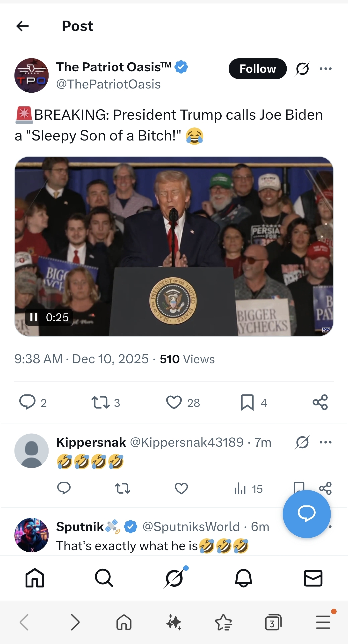Open reply on the main post
This screenshot has height=644, width=348.
click(28, 402)
